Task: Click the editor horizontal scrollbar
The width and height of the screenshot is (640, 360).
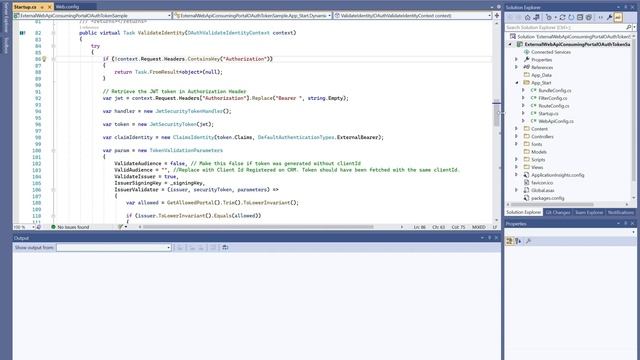Action: pyautogui.click(x=258, y=227)
